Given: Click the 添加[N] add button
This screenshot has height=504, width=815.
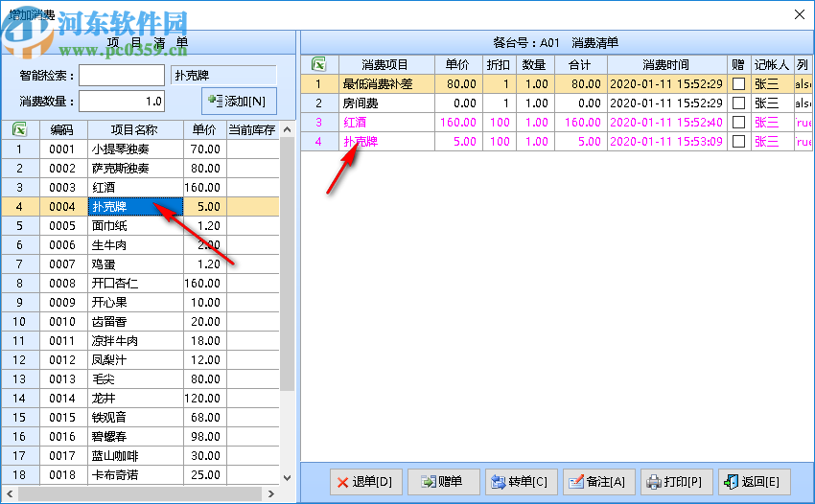Looking at the screenshot, I should coord(239,101).
